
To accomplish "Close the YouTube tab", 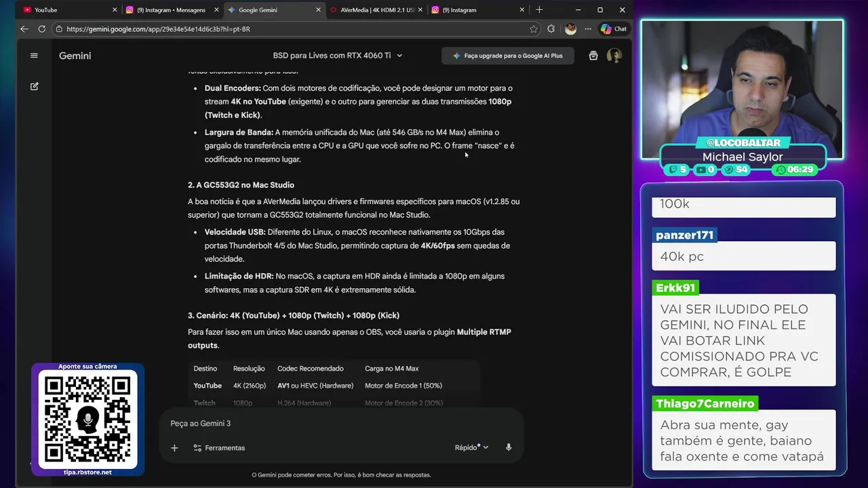I will point(114,10).
